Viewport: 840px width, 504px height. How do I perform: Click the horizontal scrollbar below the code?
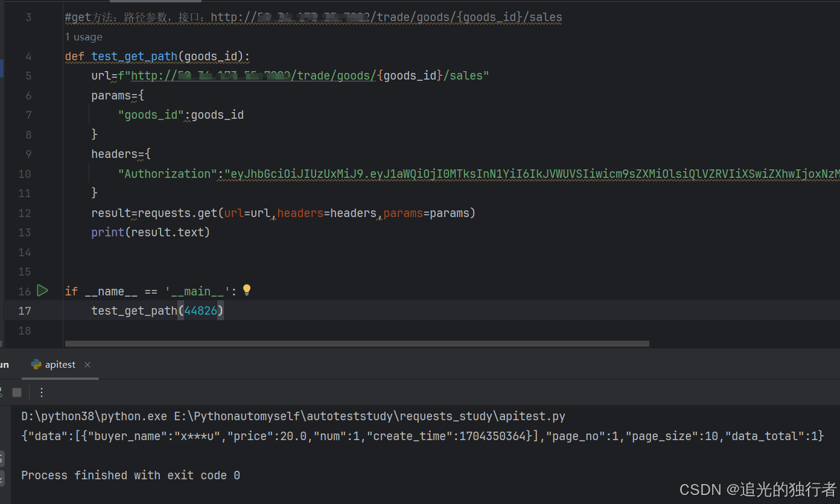[x=356, y=344]
